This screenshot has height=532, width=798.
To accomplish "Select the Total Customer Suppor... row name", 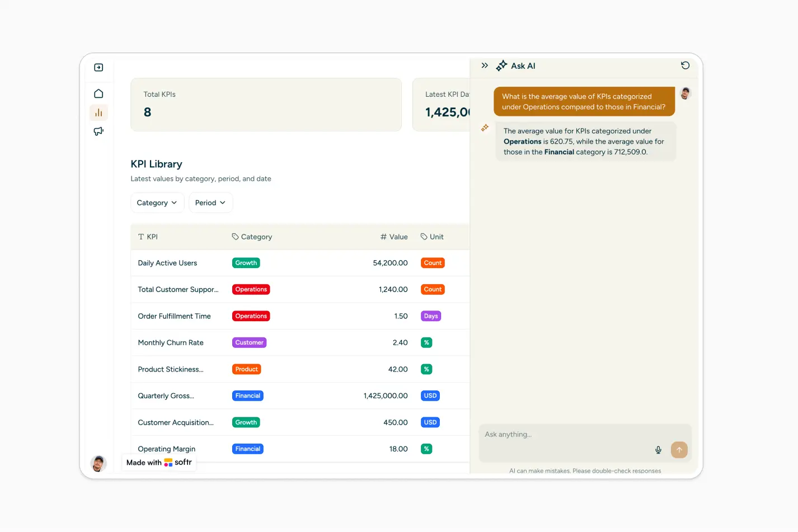I will point(178,289).
